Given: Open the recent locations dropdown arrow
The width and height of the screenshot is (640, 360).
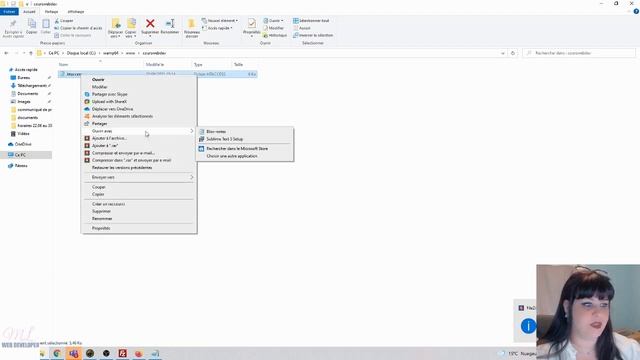Looking at the screenshot, I should click(x=24, y=53).
